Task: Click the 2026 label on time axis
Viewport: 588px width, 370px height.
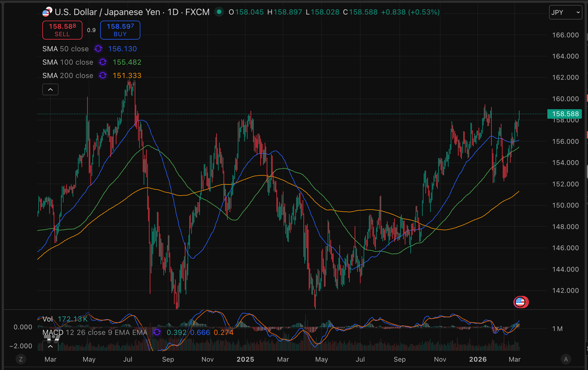Action: [x=479, y=359]
